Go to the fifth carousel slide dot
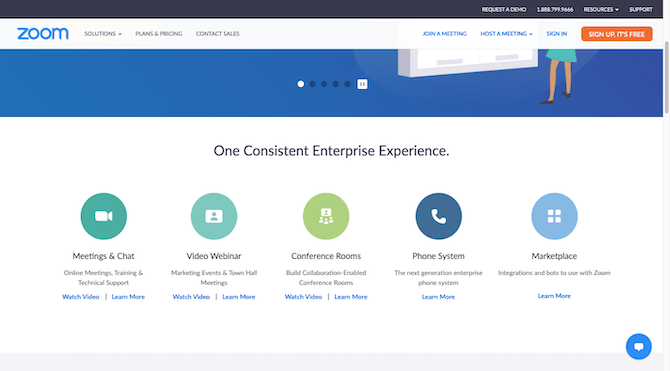The width and height of the screenshot is (670, 371). point(347,84)
